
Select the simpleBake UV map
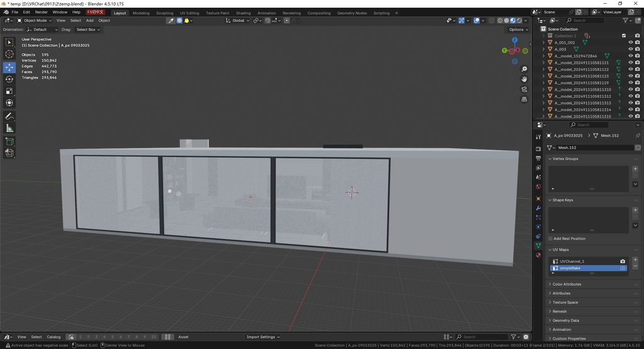point(588,268)
